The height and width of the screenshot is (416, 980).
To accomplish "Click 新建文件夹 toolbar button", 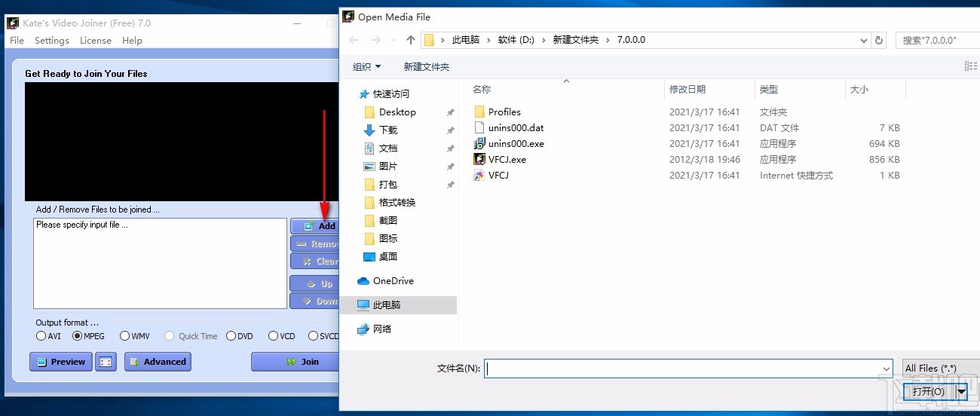I will [427, 66].
